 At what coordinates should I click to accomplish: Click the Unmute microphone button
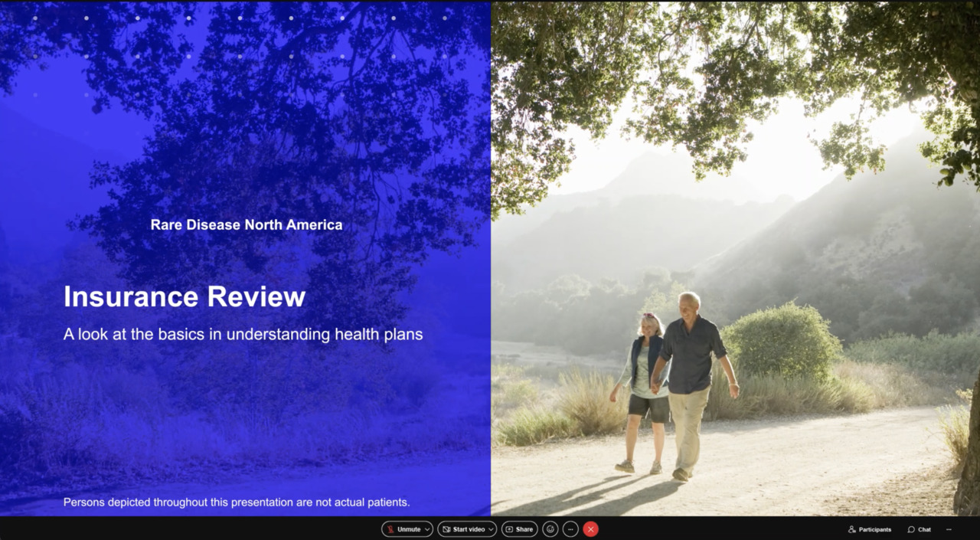[403, 529]
